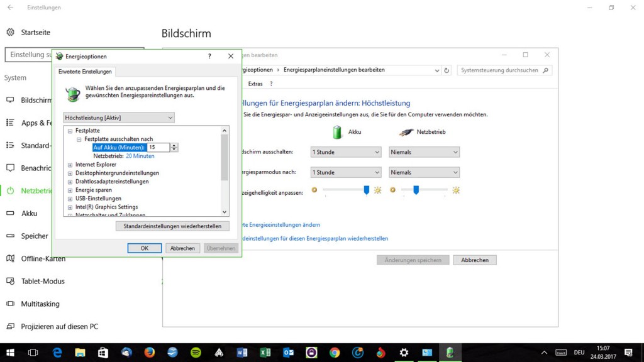Click the Multitasking sidebar icon
Viewport: 644px width, 362px height.
tap(10, 304)
